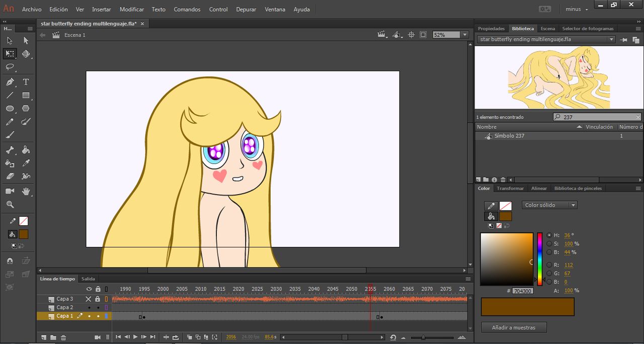Select the G green radio button
Screen dimensions: 644x344
click(549, 273)
